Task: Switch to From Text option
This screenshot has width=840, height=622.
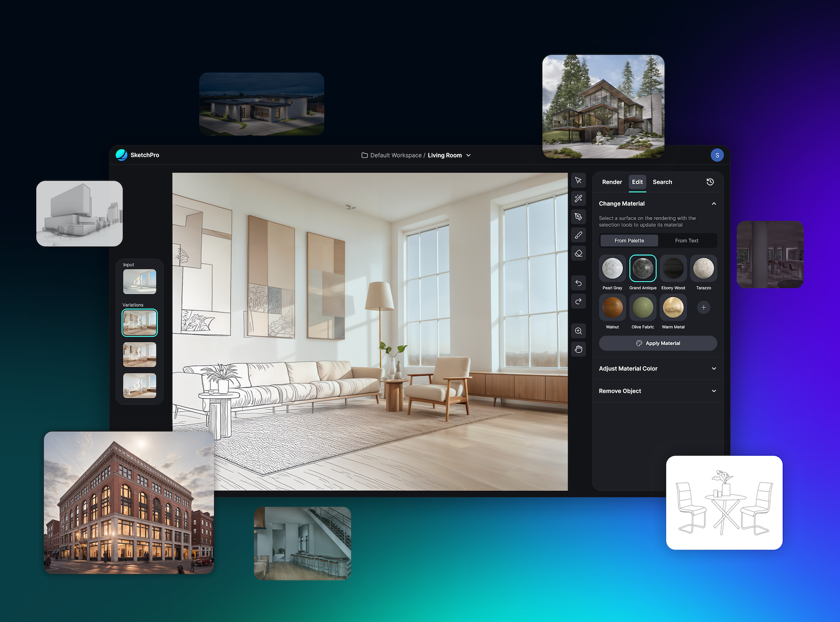Action: 686,241
